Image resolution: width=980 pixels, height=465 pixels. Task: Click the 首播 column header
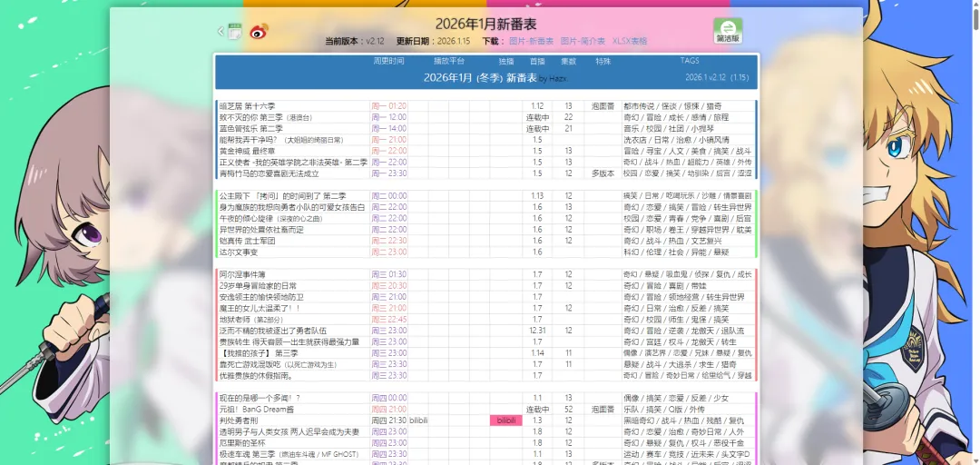coord(537,62)
